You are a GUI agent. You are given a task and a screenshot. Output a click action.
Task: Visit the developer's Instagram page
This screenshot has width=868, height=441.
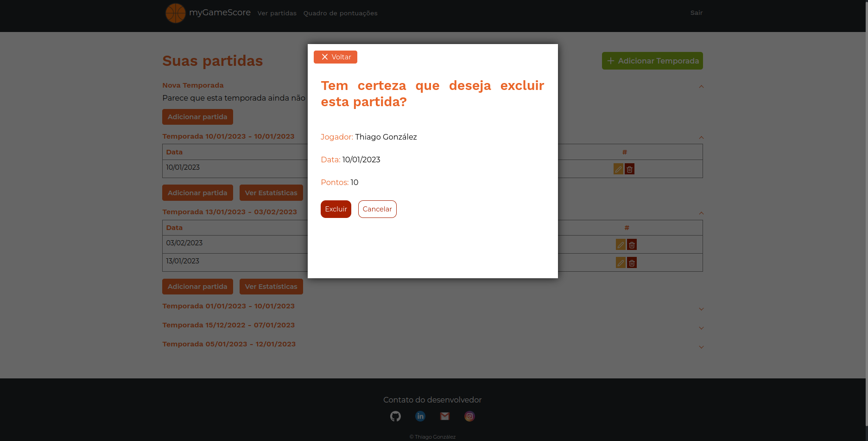tap(469, 416)
